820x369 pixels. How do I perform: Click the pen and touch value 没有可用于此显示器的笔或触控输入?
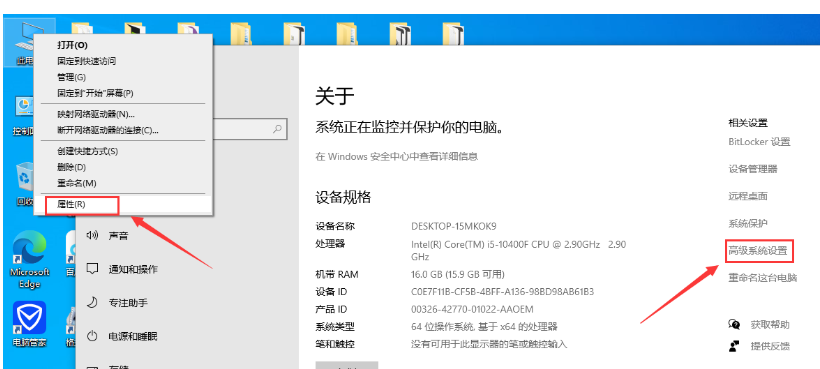[x=489, y=344]
